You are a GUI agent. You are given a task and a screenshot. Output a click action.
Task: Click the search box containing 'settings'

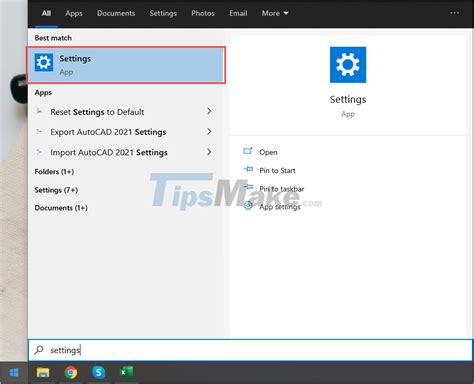tap(250, 350)
